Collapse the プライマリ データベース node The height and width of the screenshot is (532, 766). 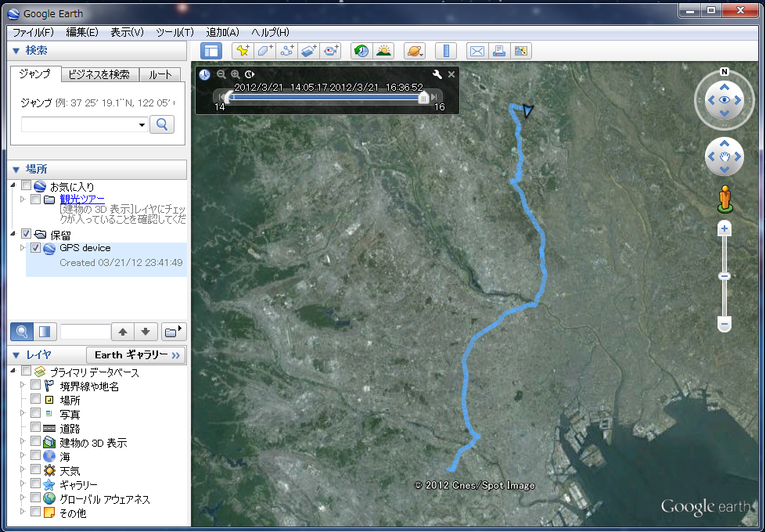point(13,371)
